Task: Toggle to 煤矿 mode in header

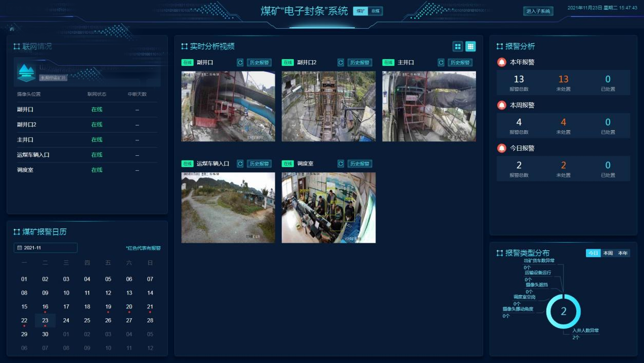Action: click(x=361, y=11)
